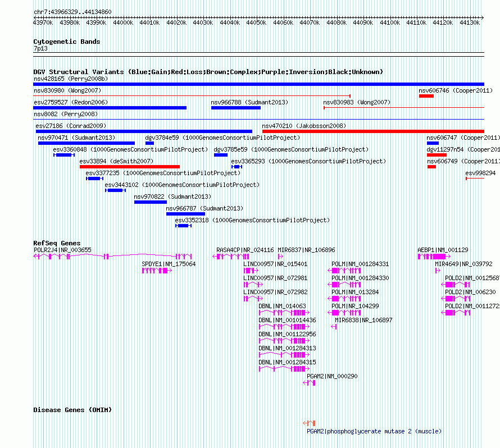Click the POLM|NR_104299 transcript label
Image resolution: width=500 pixels, height=448 pixels.
click(355, 306)
